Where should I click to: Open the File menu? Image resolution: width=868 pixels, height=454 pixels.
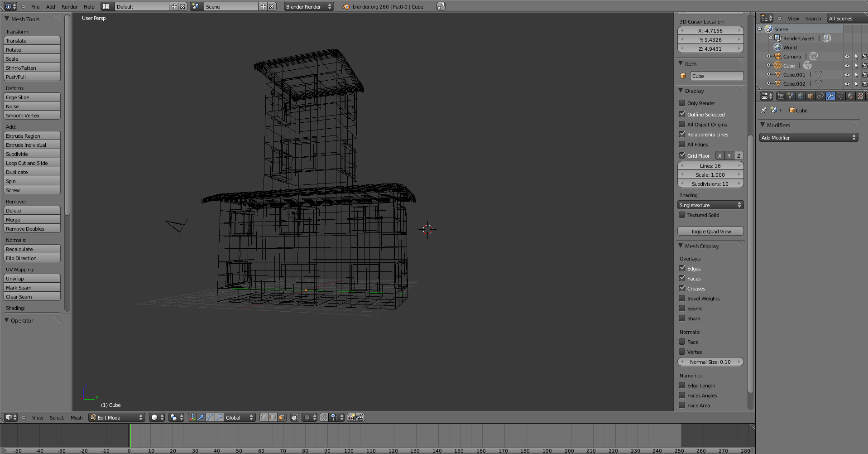[35, 7]
